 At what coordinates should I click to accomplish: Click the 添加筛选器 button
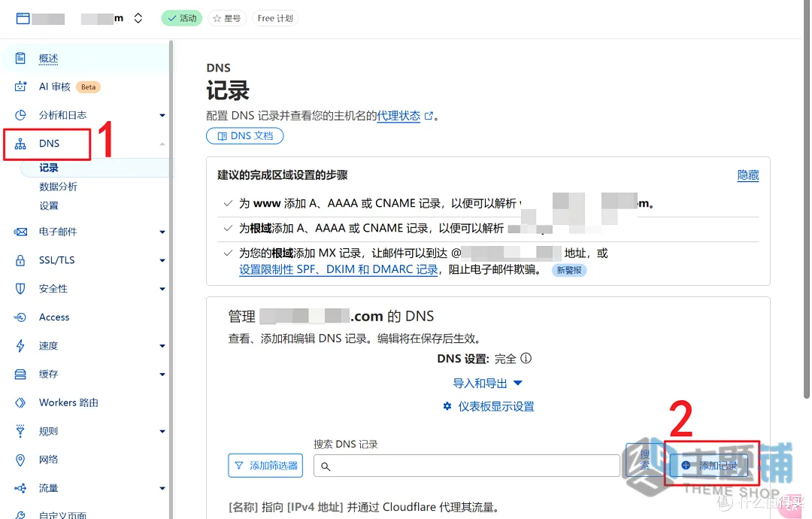point(265,466)
